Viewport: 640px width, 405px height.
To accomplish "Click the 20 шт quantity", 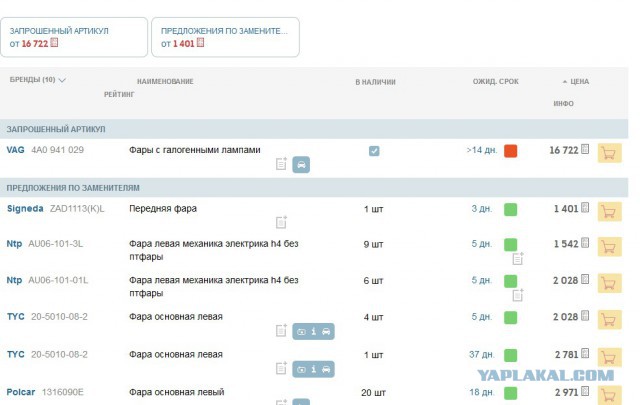I will 373,393.
